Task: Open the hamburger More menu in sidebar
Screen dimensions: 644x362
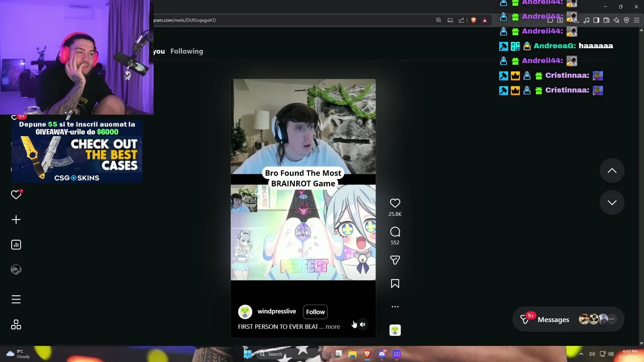Action: click(16, 300)
